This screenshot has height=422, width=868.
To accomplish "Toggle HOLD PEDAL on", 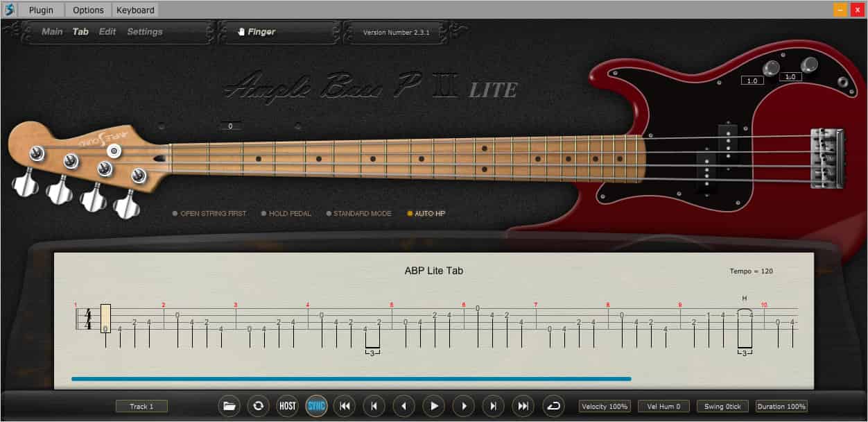I will (286, 213).
